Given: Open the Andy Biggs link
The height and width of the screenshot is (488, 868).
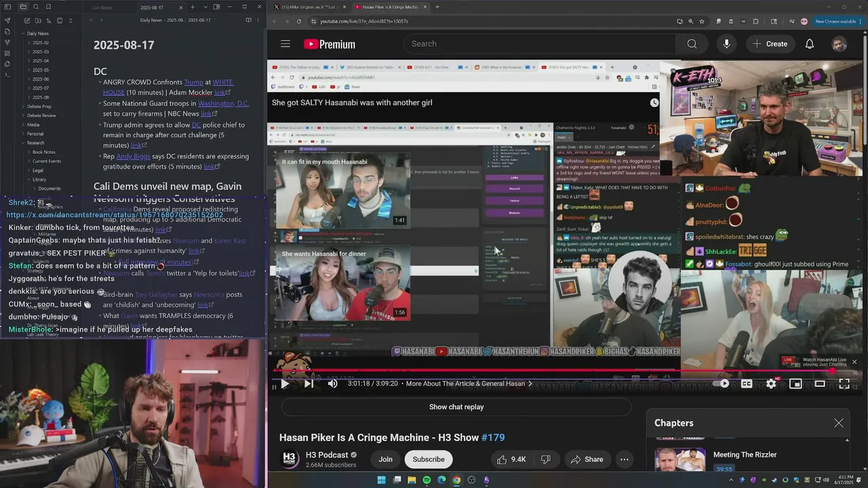Looking at the screenshot, I should tap(133, 156).
